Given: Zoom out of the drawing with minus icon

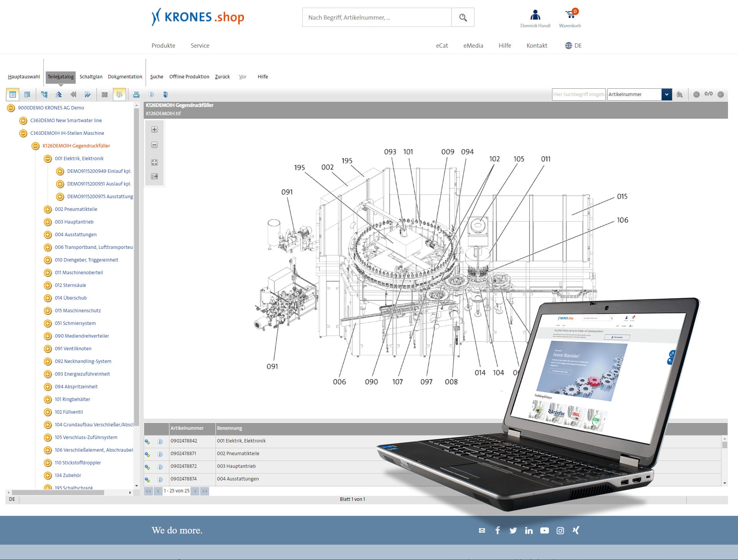Looking at the screenshot, I should pos(154,145).
